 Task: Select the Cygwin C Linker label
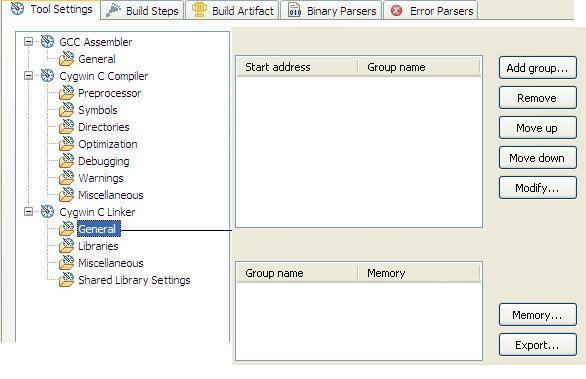click(x=97, y=212)
